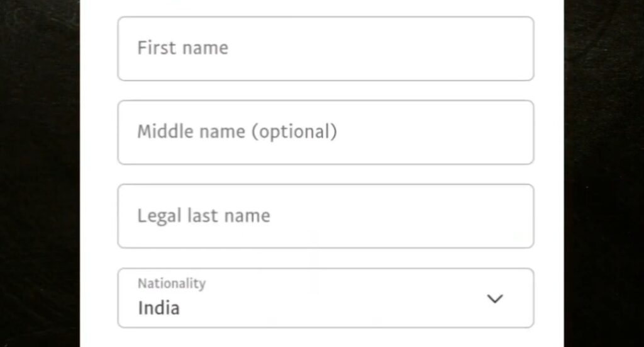The height and width of the screenshot is (347, 644).
Task: Select the Middle name (optional) field
Action: point(326,132)
